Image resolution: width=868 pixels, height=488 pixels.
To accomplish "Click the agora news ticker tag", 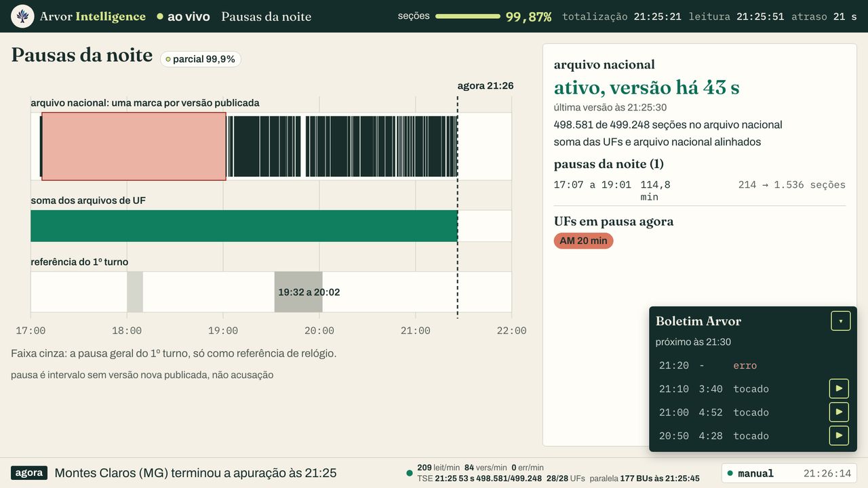I will click(29, 473).
